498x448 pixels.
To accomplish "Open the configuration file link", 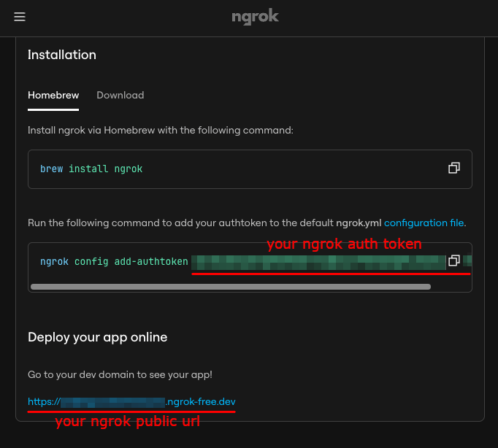I will click(424, 223).
